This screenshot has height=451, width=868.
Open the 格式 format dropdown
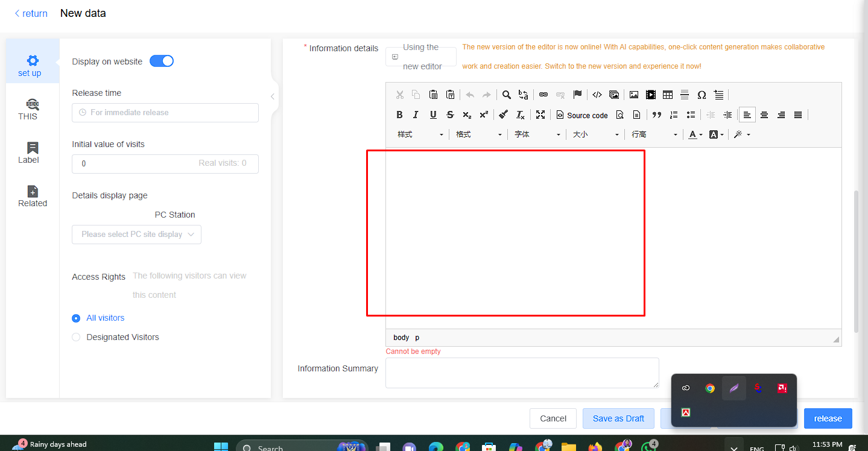pyautogui.click(x=479, y=134)
